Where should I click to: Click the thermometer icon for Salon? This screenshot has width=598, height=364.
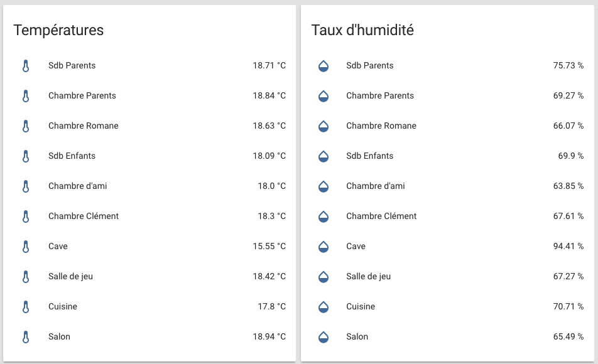click(26, 337)
